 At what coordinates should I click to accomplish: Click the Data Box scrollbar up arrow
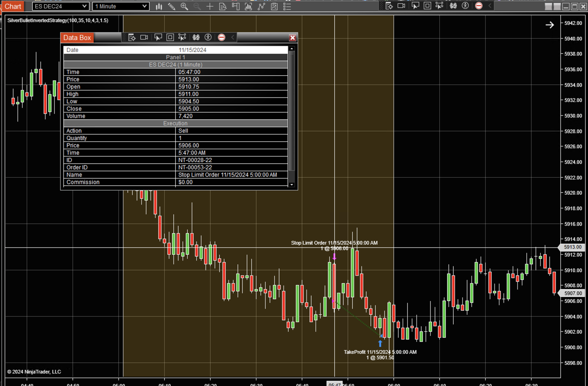coord(292,49)
